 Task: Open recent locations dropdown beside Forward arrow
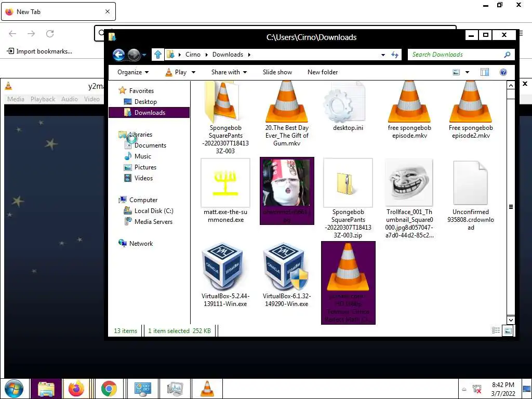point(144,55)
